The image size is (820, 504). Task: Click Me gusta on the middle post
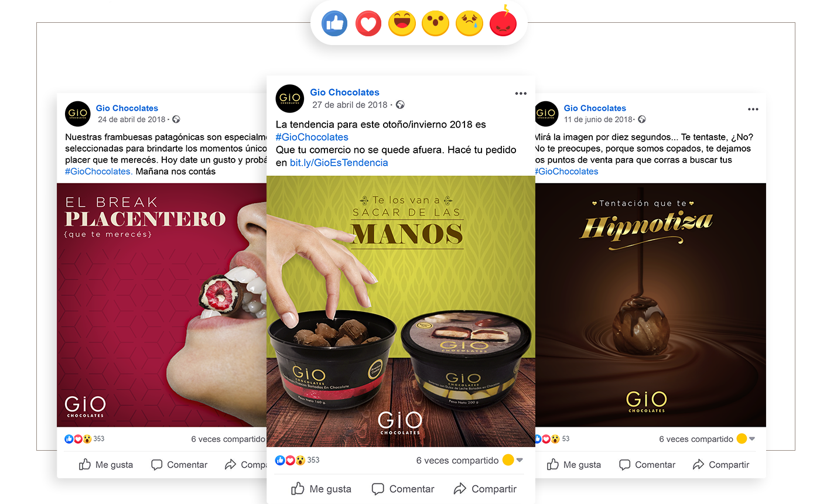(x=321, y=489)
